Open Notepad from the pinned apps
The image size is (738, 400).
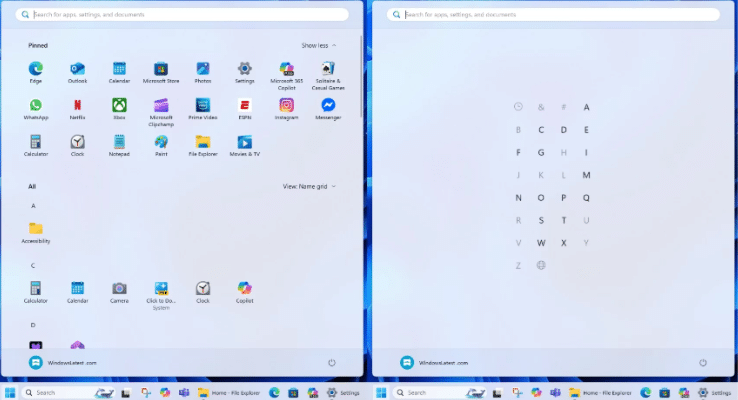click(x=119, y=145)
